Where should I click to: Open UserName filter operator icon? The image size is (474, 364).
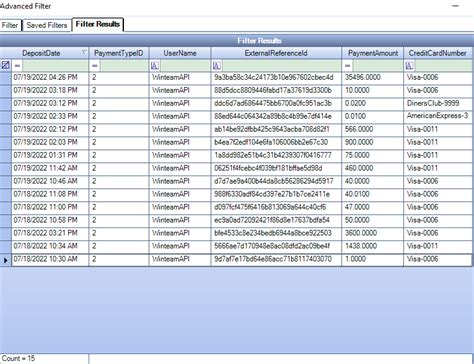(x=155, y=65)
